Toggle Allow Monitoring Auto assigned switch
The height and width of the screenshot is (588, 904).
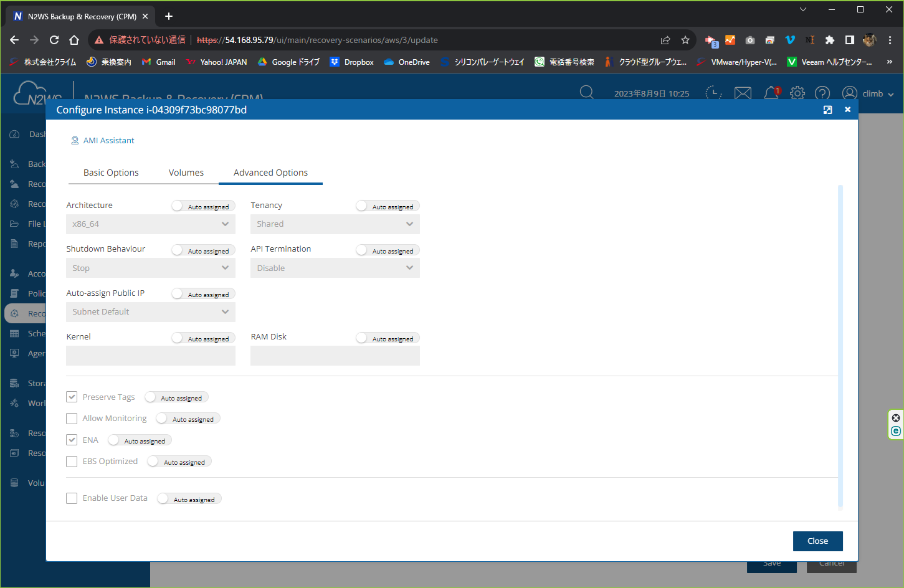click(x=188, y=419)
